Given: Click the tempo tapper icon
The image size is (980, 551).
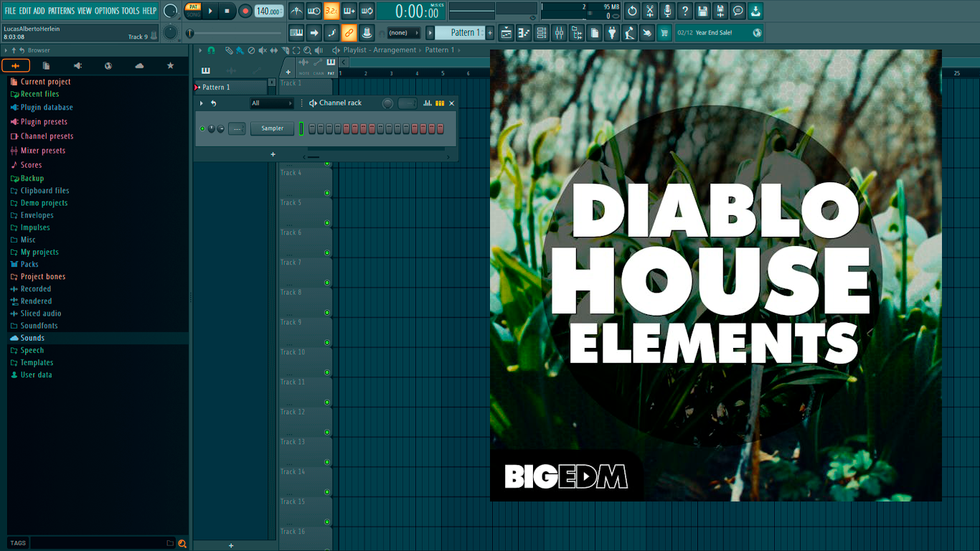Looking at the screenshot, I should pos(630,32).
